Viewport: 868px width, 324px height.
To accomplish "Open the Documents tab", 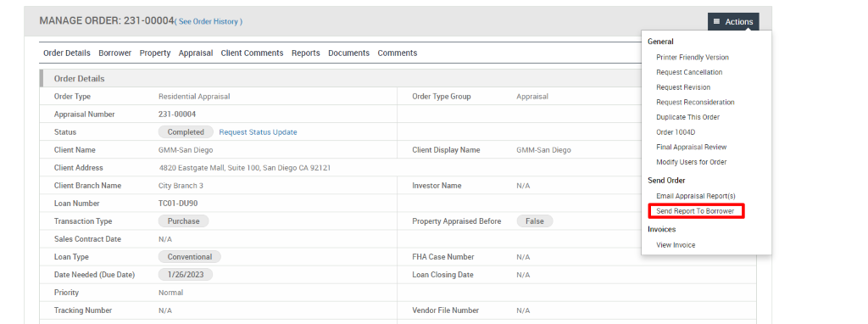I will click(348, 53).
